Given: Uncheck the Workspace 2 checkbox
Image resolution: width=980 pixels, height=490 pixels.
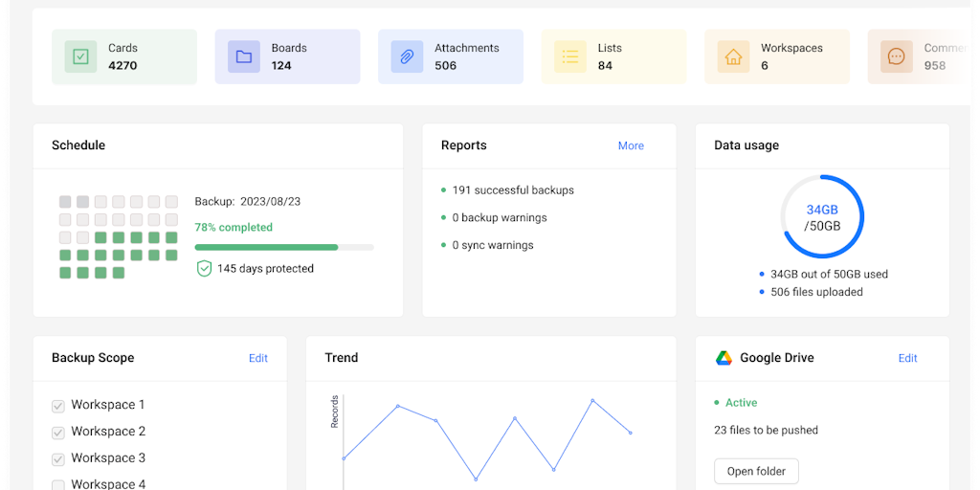Looking at the screenshot, I should click(x=58, y=433).
